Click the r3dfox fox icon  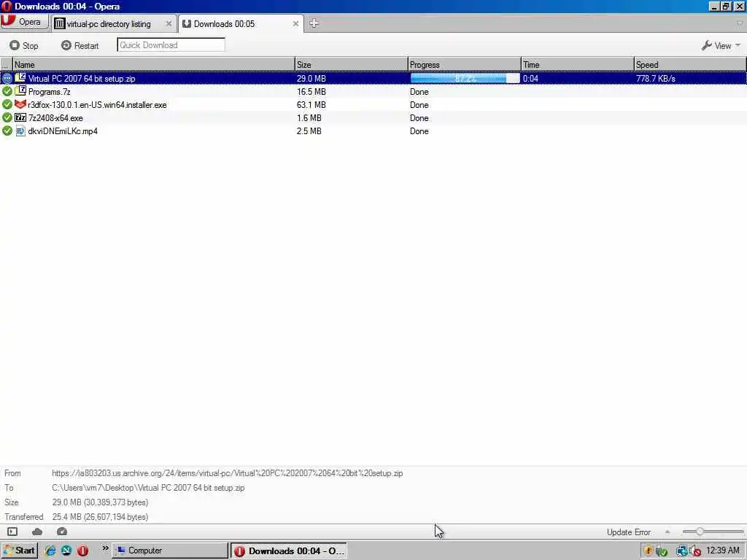point(20,104)
